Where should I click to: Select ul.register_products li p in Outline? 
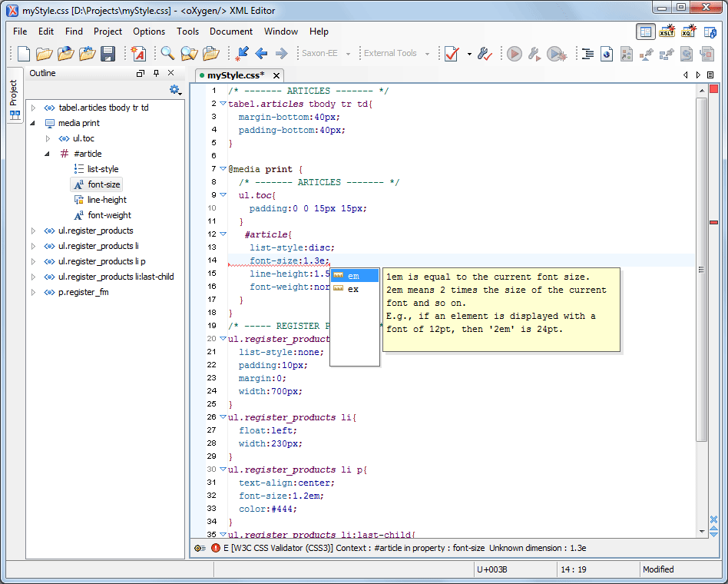click(x=94, y=261)
